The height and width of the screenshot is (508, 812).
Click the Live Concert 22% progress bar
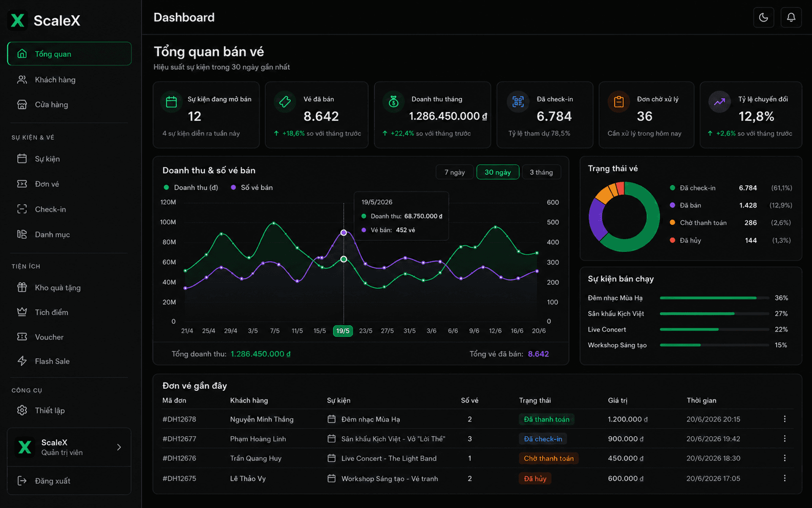click(714, 329)
